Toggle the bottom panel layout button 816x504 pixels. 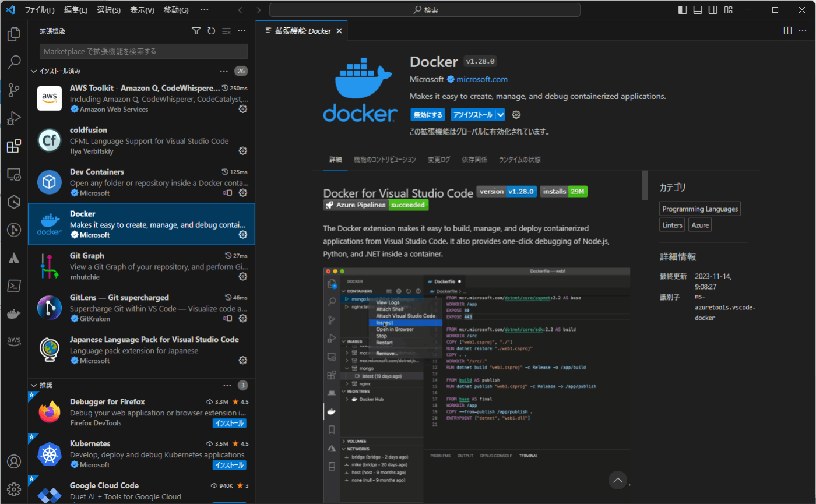click(x=698, y=10)
